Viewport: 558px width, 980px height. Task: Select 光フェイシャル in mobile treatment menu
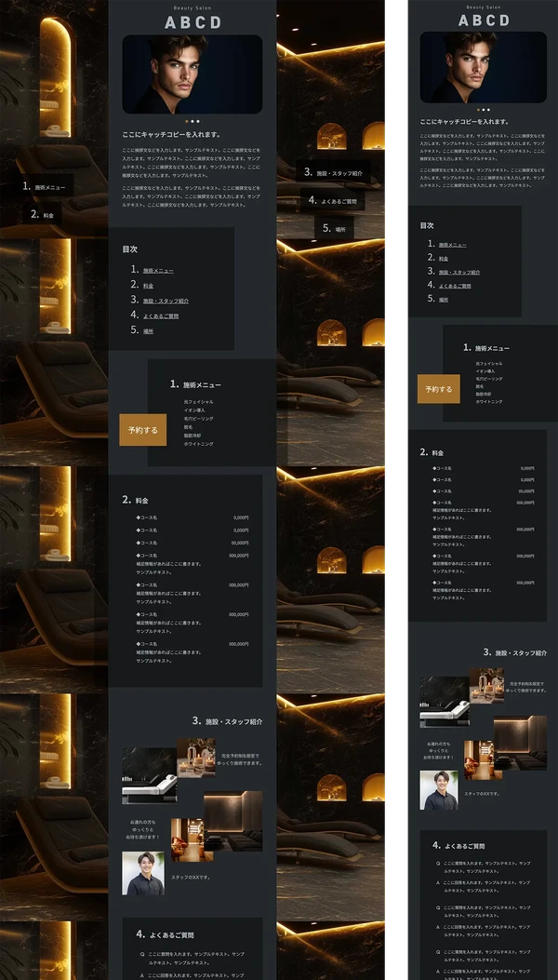(x=488, y=363)
